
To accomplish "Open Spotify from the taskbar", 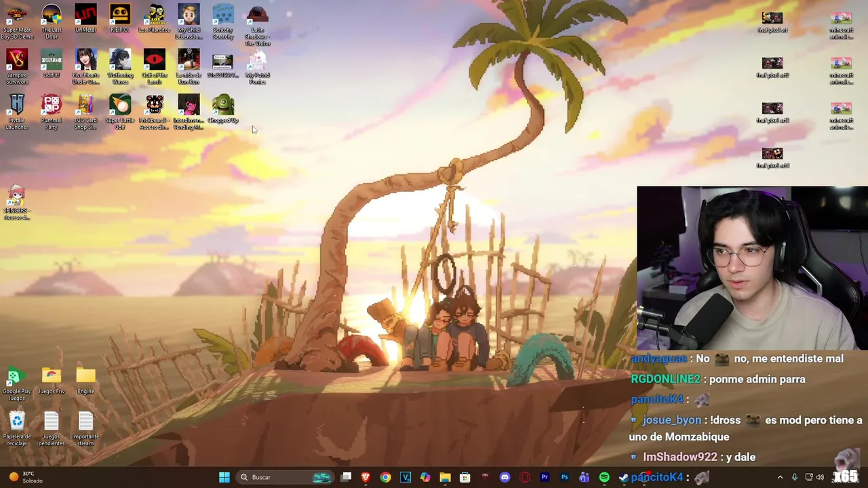I will (x=604, y=477).
